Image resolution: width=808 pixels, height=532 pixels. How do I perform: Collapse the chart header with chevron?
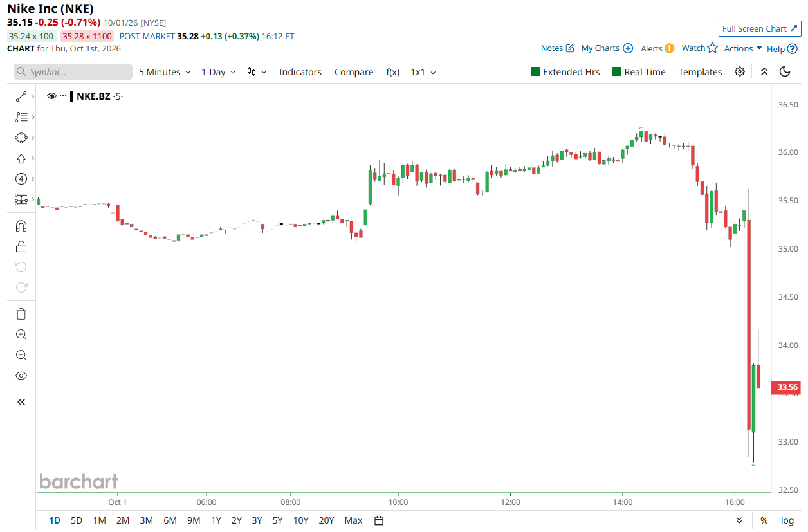pyautogui.click(x=764, y=72)
